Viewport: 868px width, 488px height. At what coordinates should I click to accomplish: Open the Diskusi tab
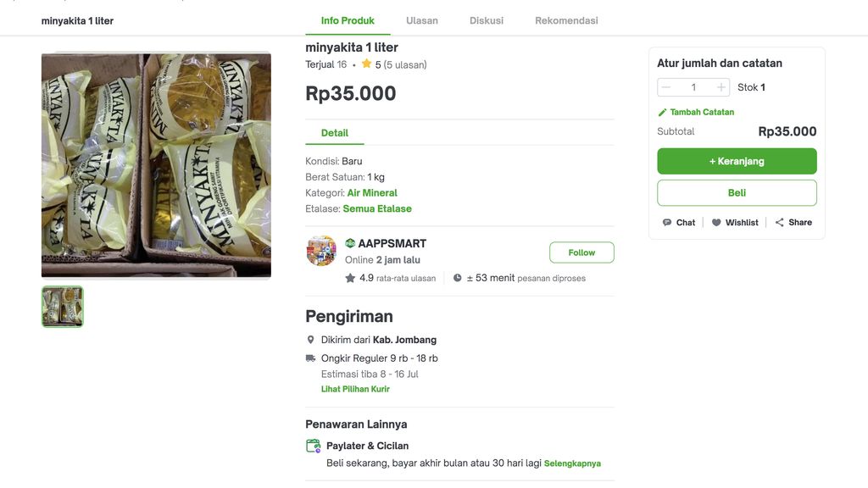pos(486,20)
